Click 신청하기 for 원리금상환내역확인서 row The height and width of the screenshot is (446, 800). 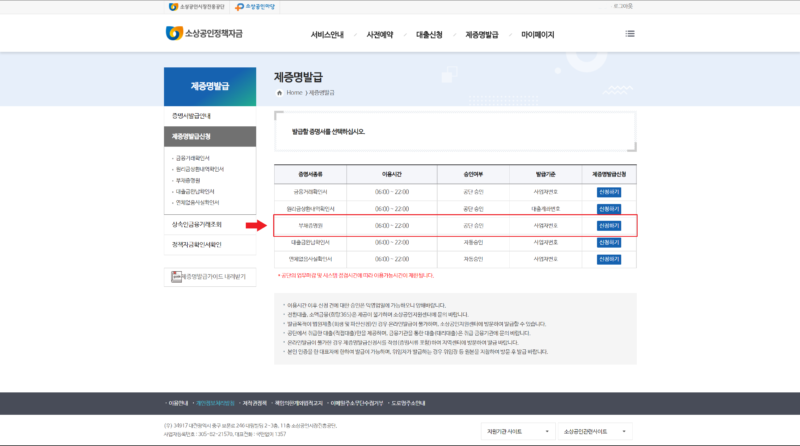[609, 209]
